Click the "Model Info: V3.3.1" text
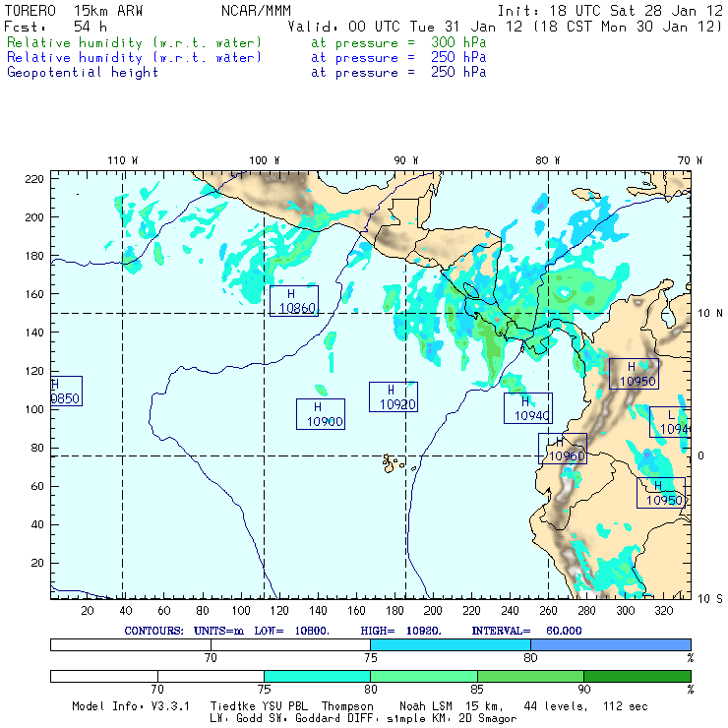Image resolution: width=728 pixels, height=728 pixels. tap(131, 706)
